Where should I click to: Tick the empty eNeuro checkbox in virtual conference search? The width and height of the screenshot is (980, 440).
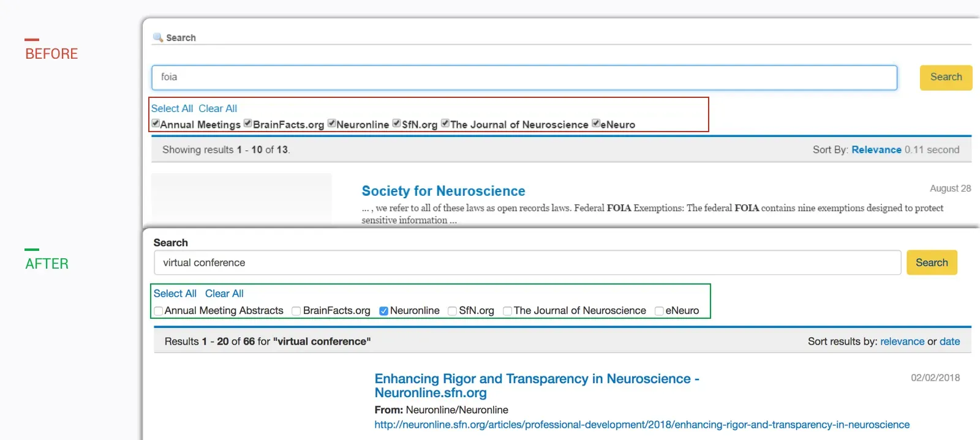tap(659, 311)
